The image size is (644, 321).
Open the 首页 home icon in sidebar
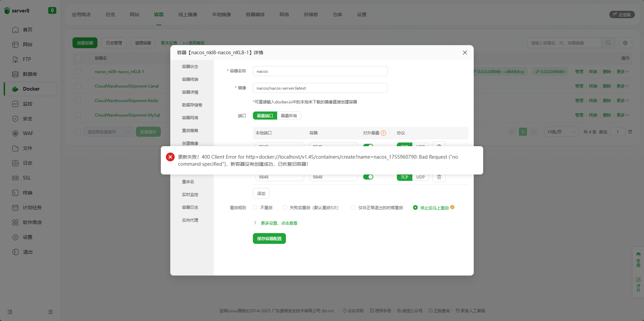16,30
